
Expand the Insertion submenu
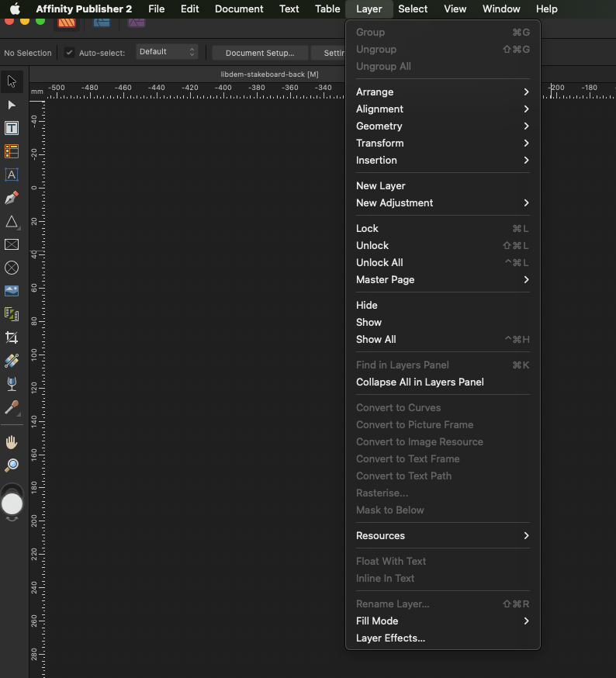coord(442,160)
